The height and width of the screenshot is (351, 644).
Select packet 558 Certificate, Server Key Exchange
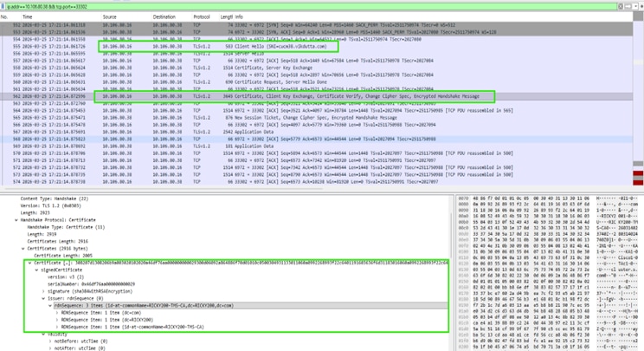[x=316, y=68]
